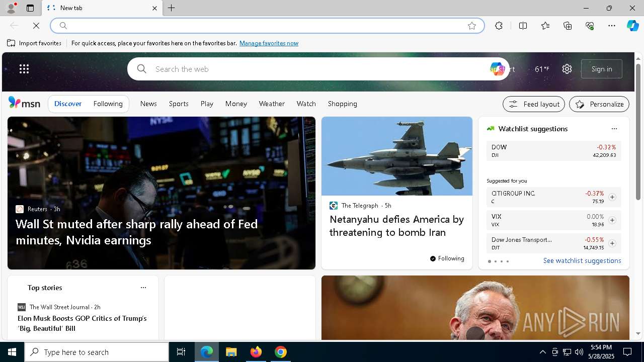Image resolution: width=644 pixels, height=362 pixels.
Task: Launch Firefox from taskbar
Action: point(256,352)
